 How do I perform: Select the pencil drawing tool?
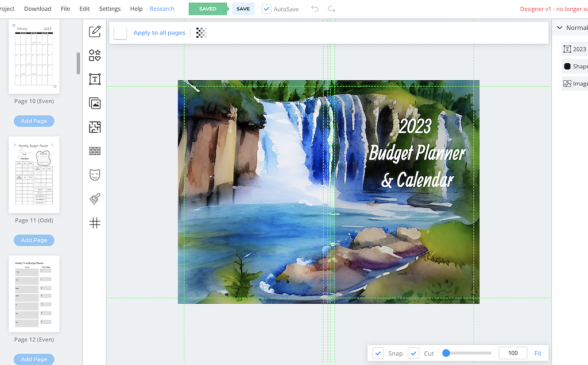[x=95, y=32]
